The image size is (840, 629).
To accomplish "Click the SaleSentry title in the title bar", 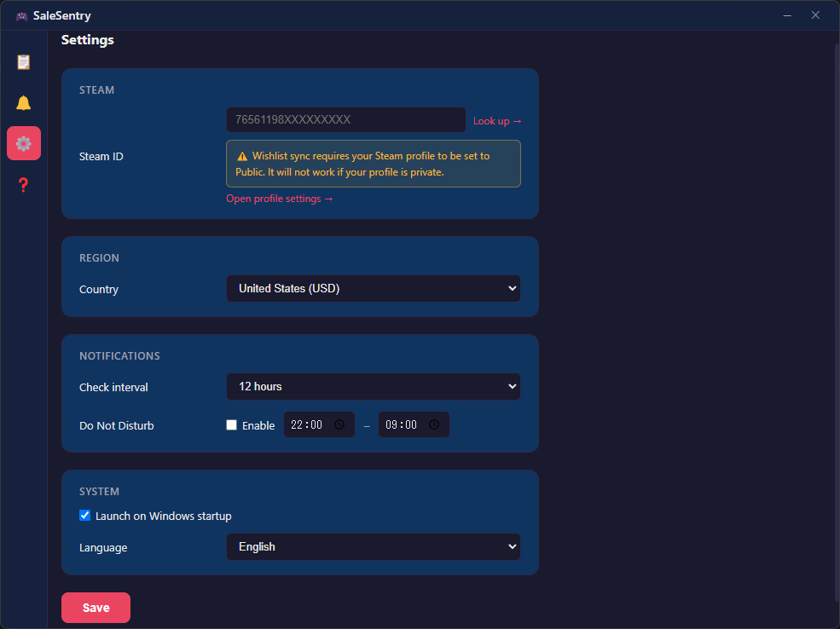I will pos(62,14).
